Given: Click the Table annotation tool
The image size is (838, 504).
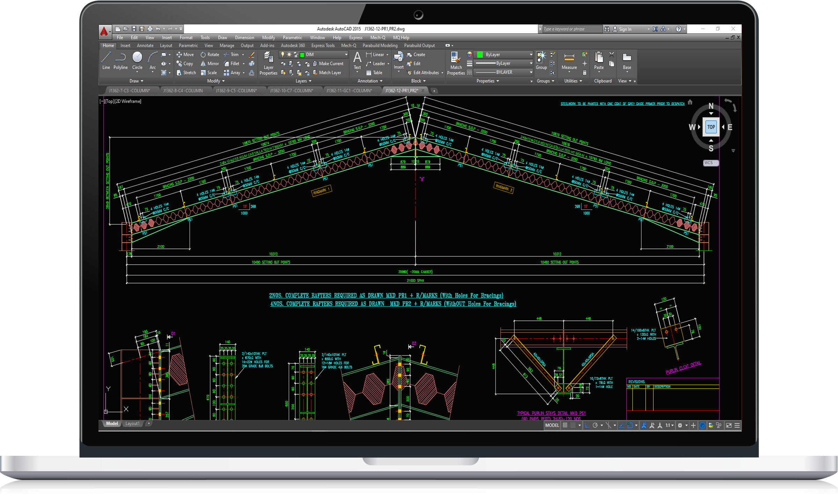Looking at the screenshot, I should pyautogui.click(x=374, y=73).
